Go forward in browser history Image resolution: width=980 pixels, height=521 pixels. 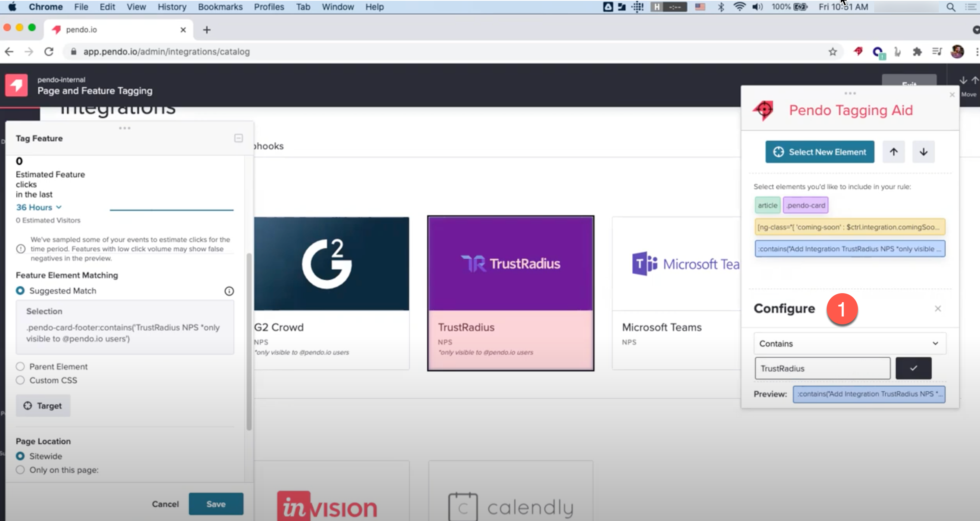click(x=29, y=52)
